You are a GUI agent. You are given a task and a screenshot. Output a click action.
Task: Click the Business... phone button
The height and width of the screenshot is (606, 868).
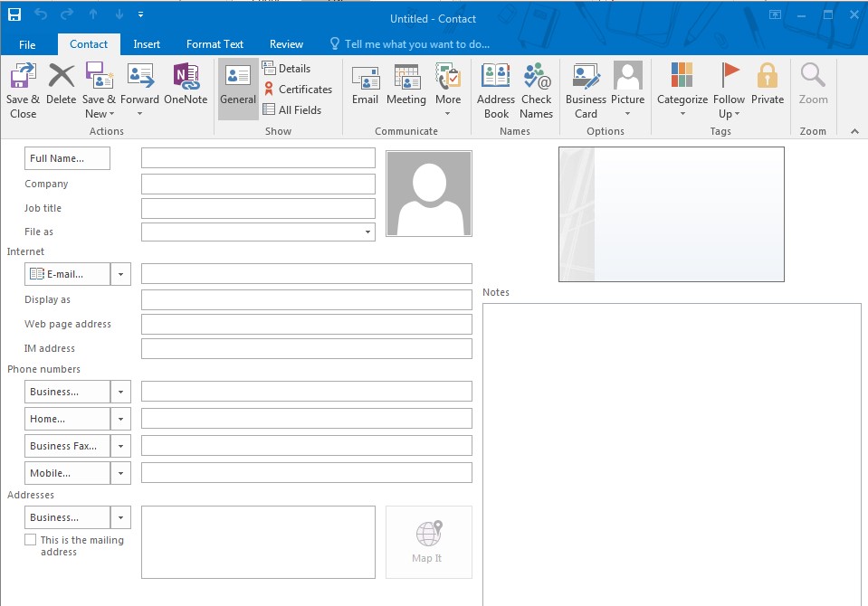67,392
